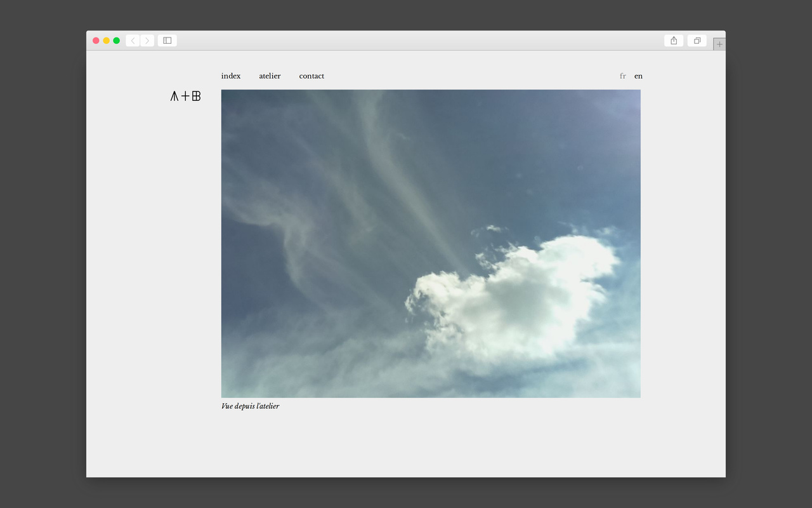Minimize the window using yellow button
This screenshot has height=508, width=812.
106,41
